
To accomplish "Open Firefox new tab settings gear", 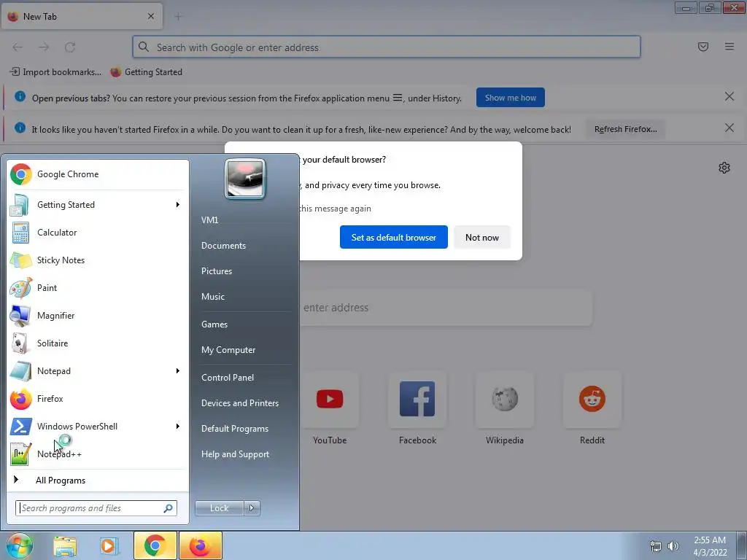I will tap(724, 168).
